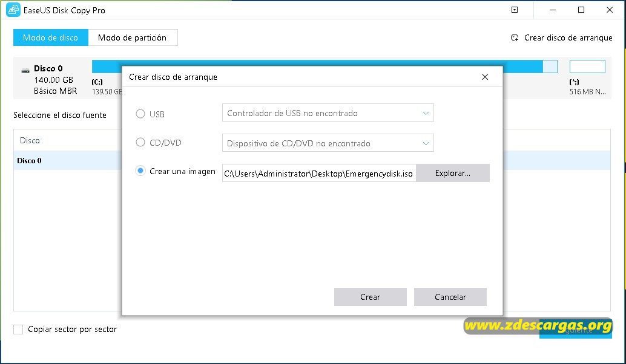626x364 pixels.
Task: Click the Básico MBR label
Action: pos(56,91)
